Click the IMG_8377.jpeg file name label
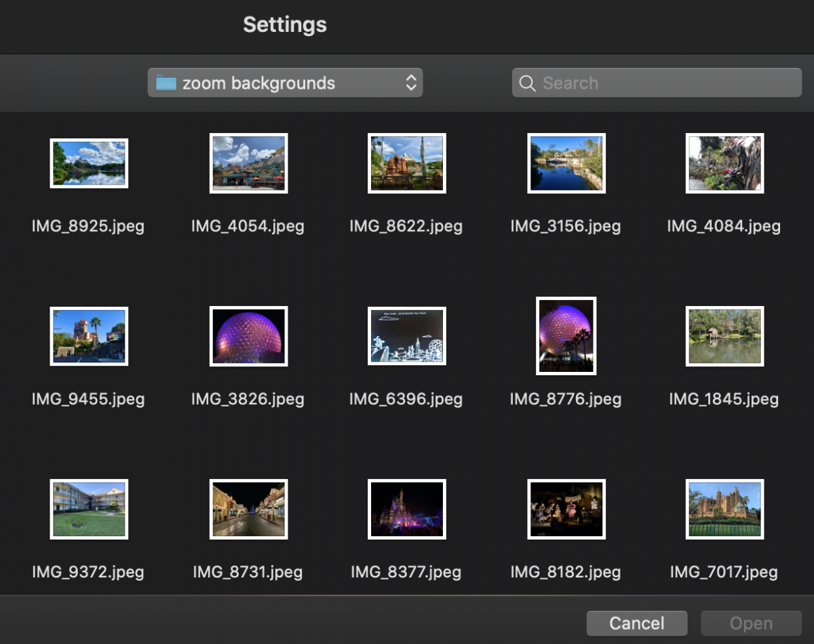The height and width of the screenshot is (644, 814). point(406,572)
